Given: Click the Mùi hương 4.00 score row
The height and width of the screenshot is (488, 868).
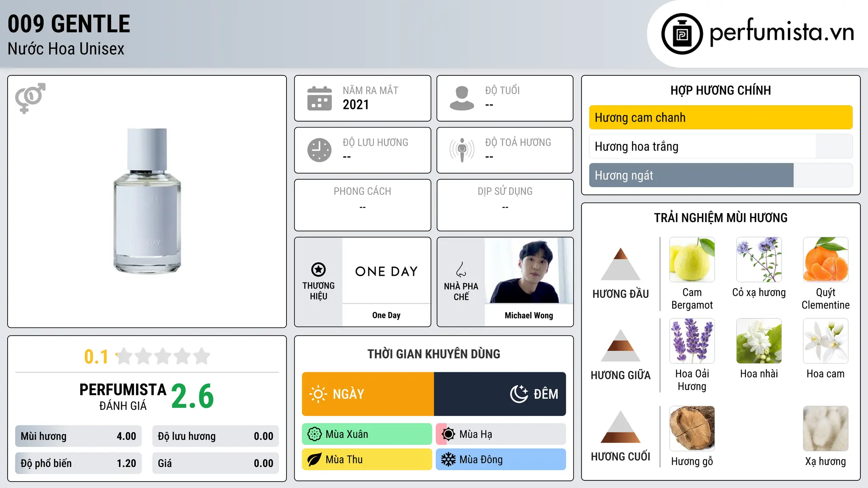Looking at the screenshot, I should coord(78,436).
